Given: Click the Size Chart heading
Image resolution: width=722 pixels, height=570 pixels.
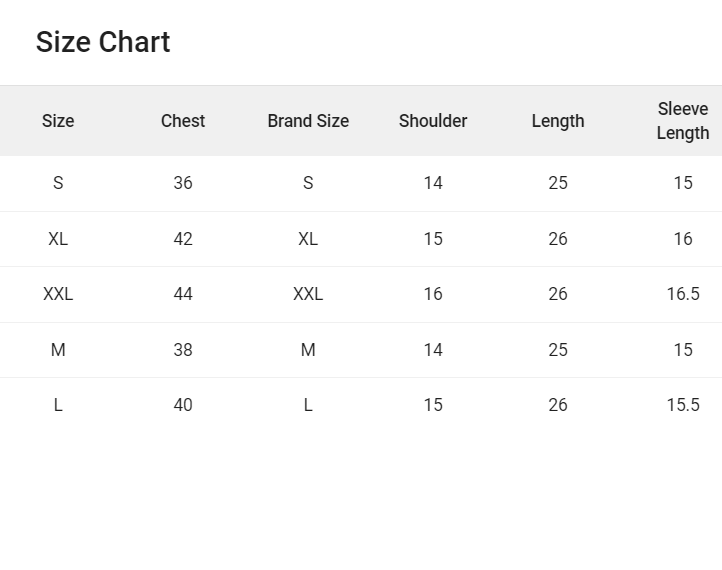Looking at the screenshot, I should [x=103, y=42].
